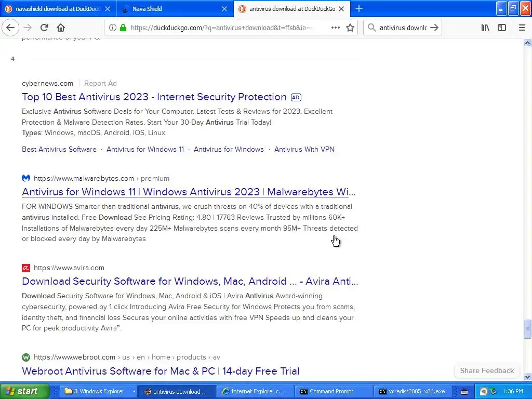Open the Library bookshelf icon
The image size is (532, 399).
485,28
